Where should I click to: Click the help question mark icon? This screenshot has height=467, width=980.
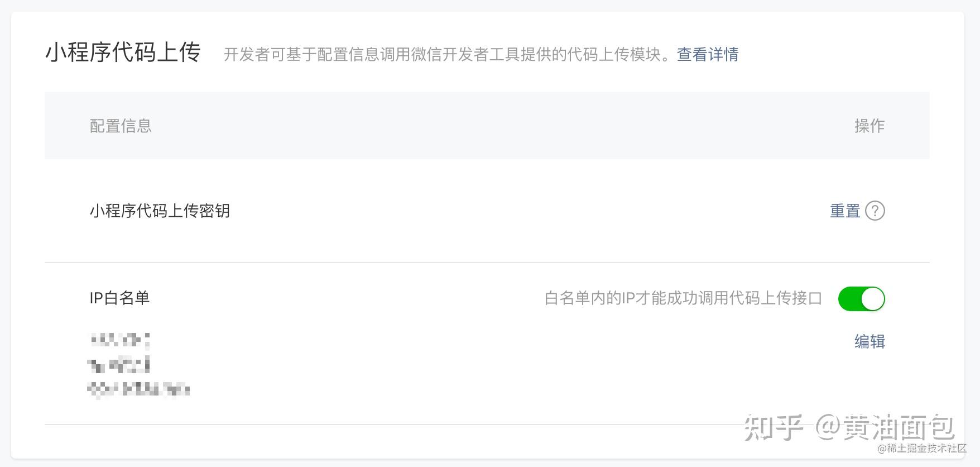(x=875, y=211)
